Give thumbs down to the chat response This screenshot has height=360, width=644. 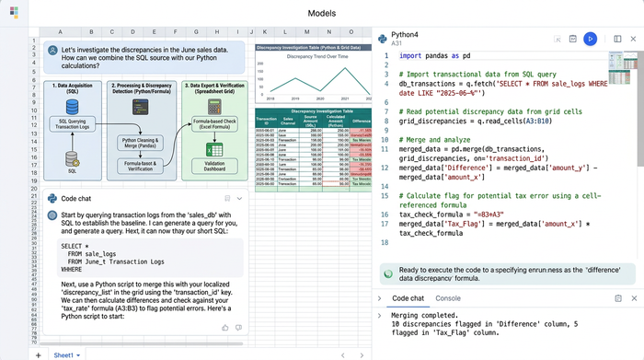(x=238, y=328)
